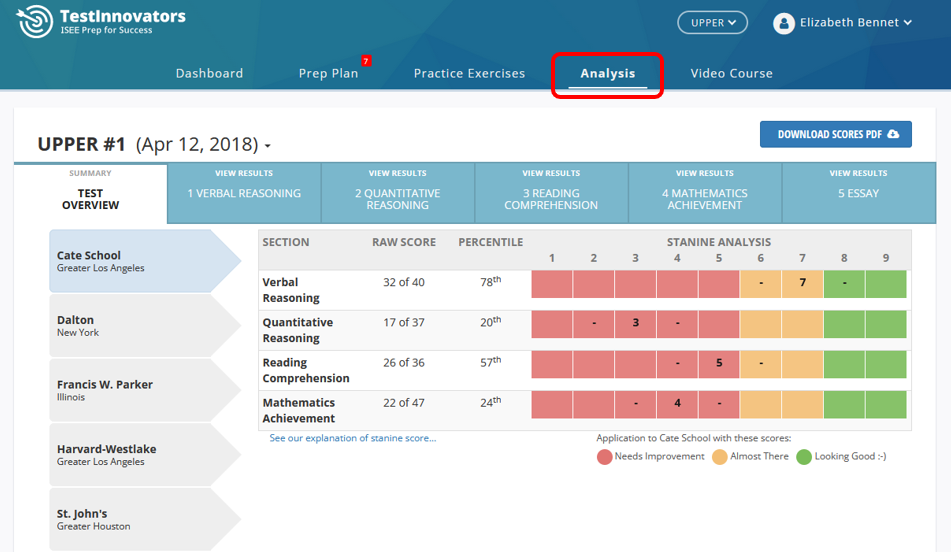The height and width of the screenshot is (552, 951).
Task: Select Cate School in the school list
Action: pos(145,261)
